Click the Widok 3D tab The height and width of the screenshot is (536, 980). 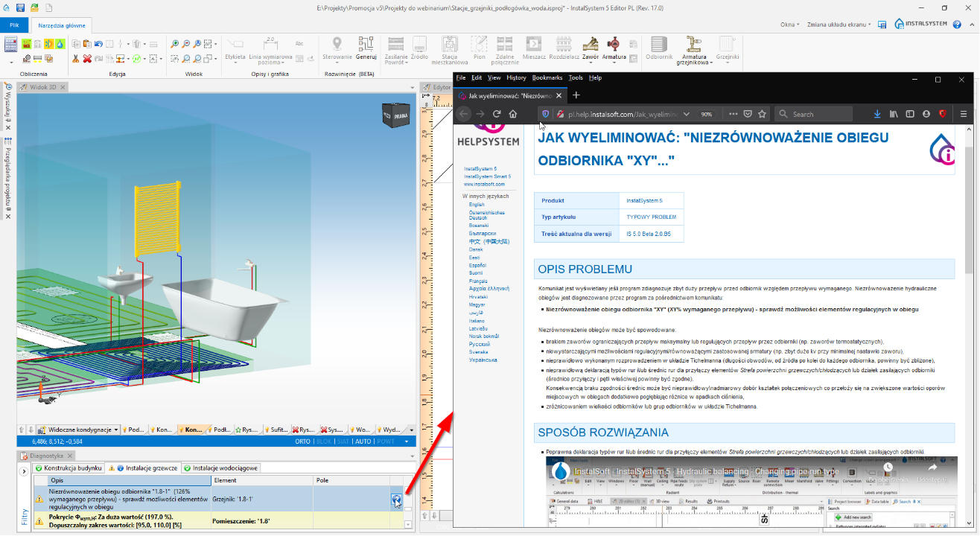(x=42, y=87)
